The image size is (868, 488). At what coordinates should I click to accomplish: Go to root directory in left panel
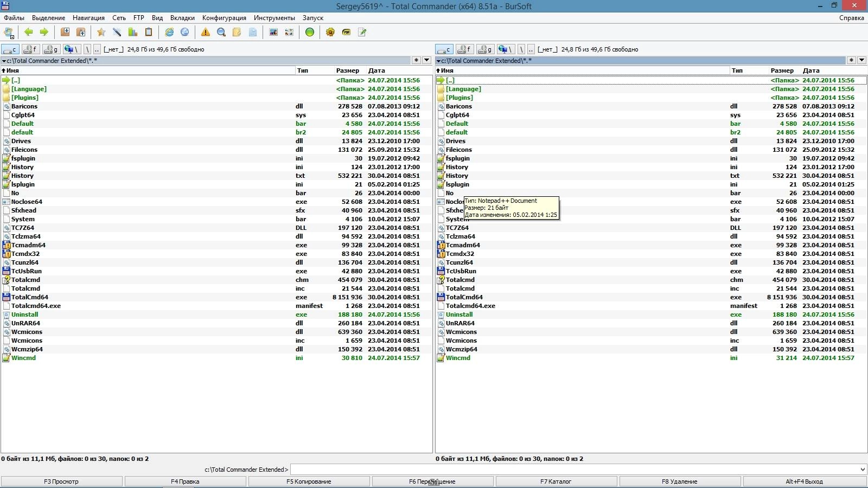[x=87, y=49]
